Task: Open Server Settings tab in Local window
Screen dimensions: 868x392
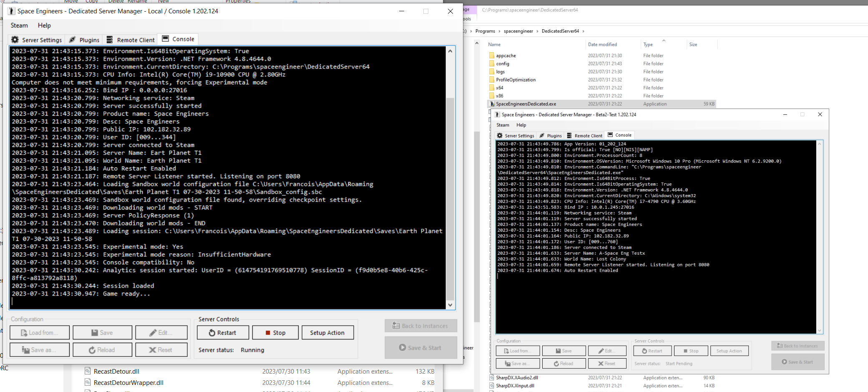Action: click(x=37, y=40)
